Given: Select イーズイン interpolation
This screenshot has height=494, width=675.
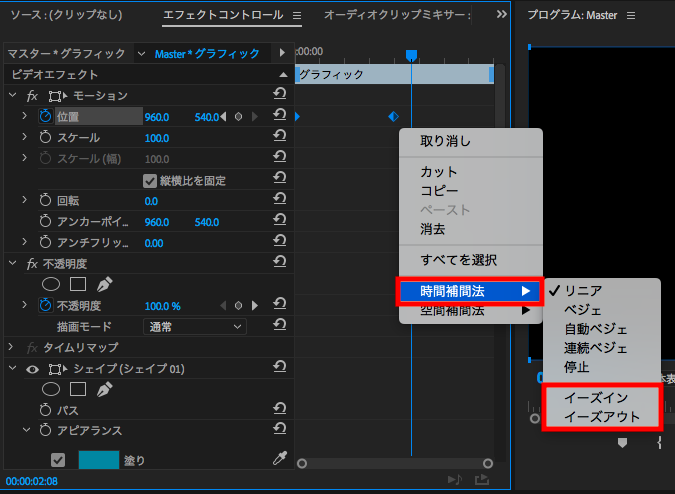Looking at the screenshot, I should pyautogui.click(x=602, y=398).
